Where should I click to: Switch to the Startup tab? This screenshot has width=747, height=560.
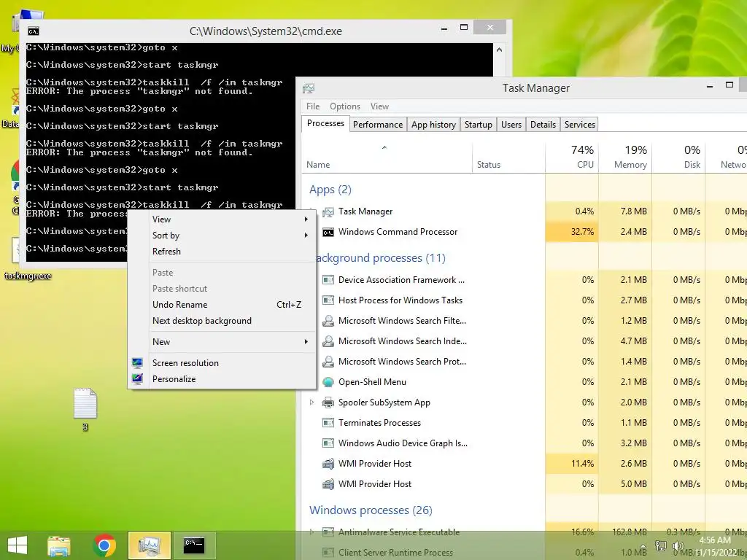tap(479, 124)
